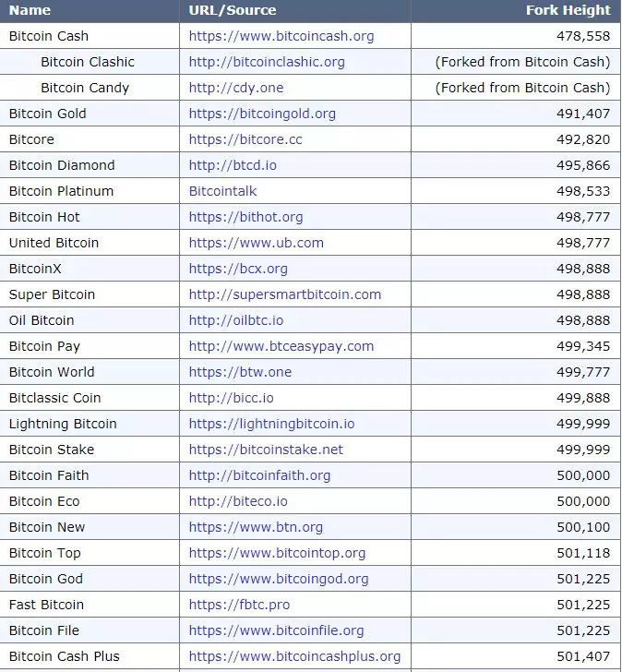
Task: Open the bitcore.cc link
Action: 245,139
